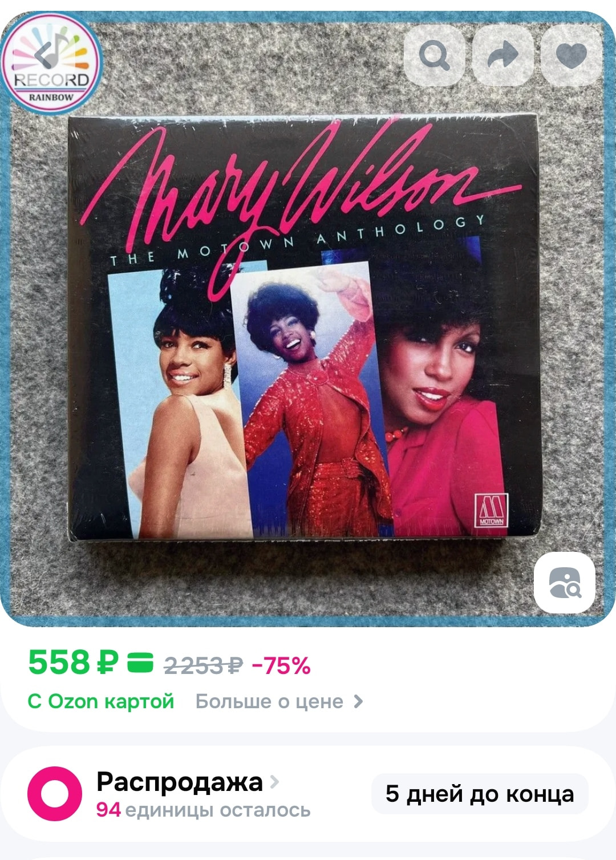Tap С Ozon картой label
The image size is (616, 860).
point(101,701)
